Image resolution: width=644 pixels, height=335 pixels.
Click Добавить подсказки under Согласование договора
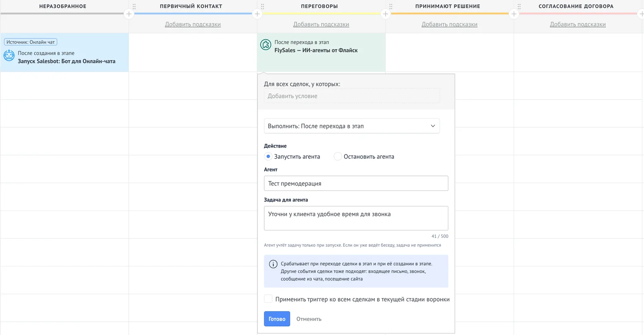[578, 24]
